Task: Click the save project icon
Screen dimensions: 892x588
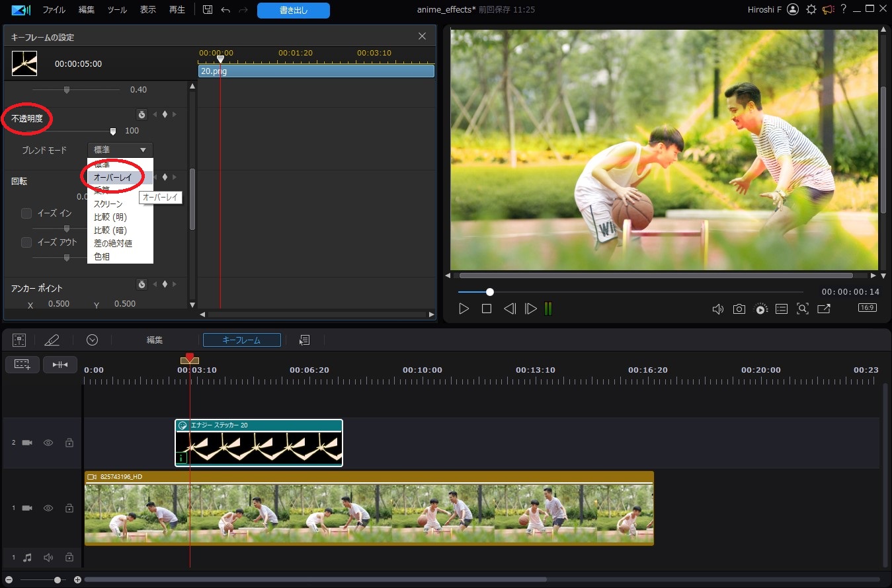Action: click(x=208, y=10)
